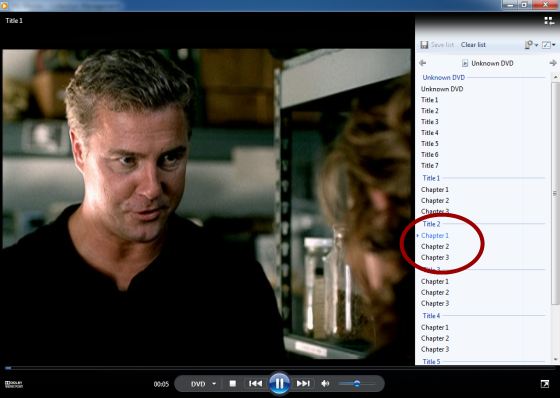Clear the playlist with Clear list
Screen dimensions: 560x398
[473, 45]
